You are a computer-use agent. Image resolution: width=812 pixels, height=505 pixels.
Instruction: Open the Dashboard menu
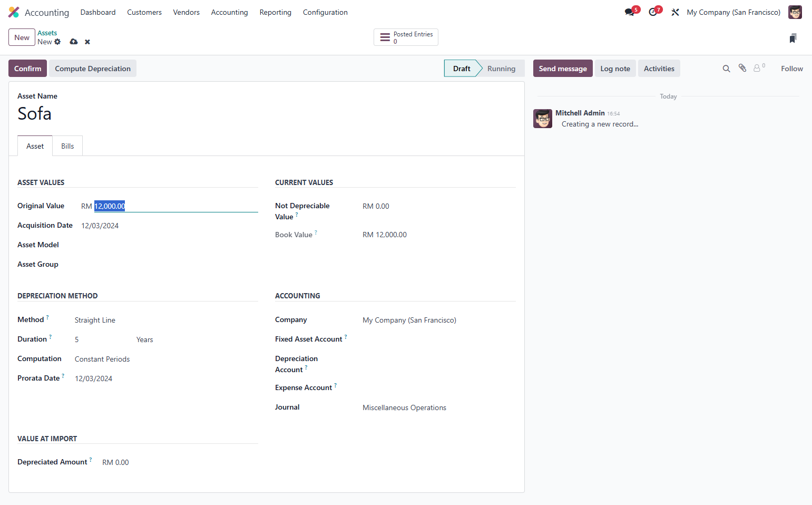coord(98,12)
